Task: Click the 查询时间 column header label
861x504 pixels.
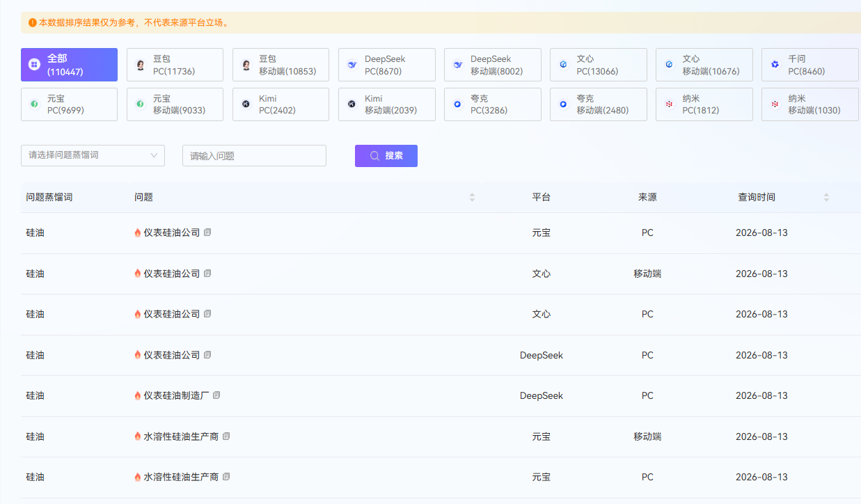Action: (757, 197)
